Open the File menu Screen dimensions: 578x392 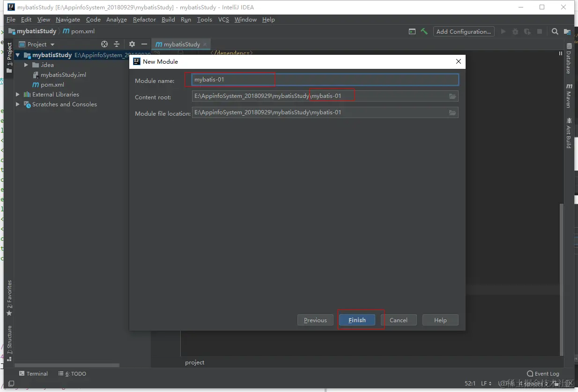pos(11,19)
